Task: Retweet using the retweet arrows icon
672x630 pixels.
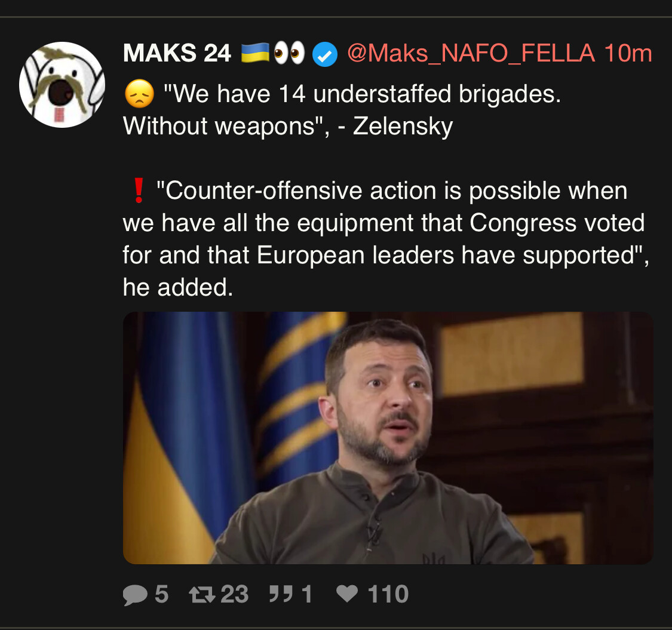Action: 202,594
